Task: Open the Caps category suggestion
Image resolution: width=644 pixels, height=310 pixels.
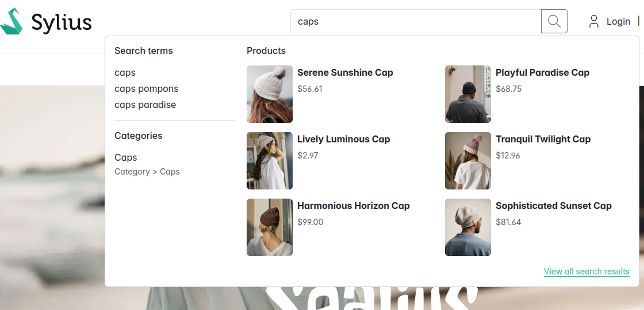Action: (x=126, y=157)
